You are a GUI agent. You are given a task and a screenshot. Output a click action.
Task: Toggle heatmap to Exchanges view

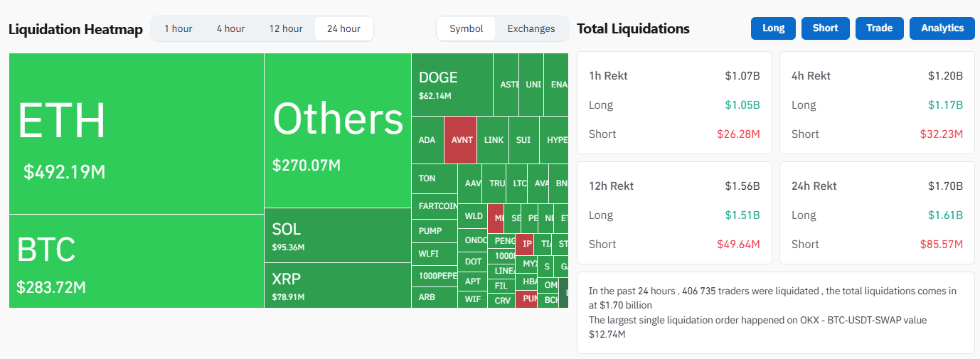(531, 28)
